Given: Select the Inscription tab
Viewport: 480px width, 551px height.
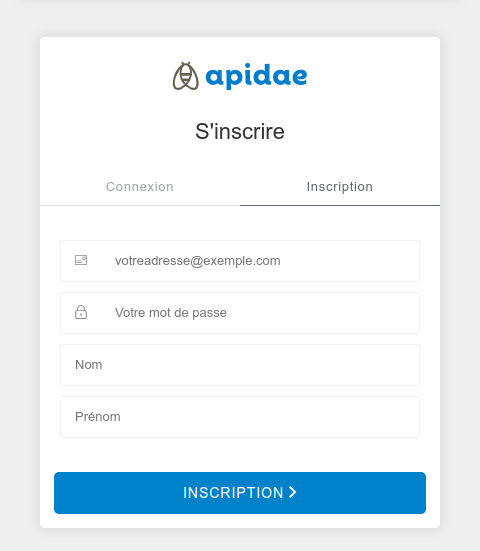Looking at the screenshot, I should tap(340, 187).
